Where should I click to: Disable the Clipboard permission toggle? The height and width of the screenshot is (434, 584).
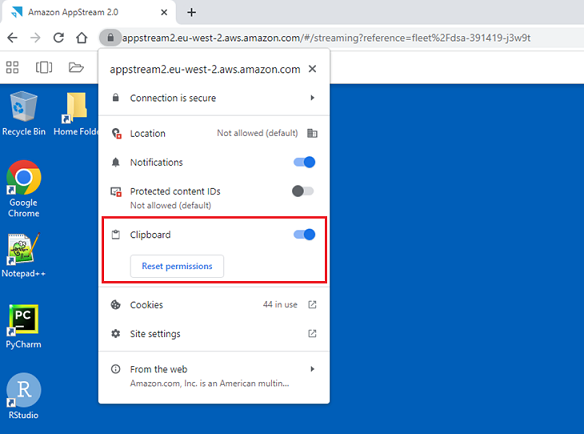point(304,234)
